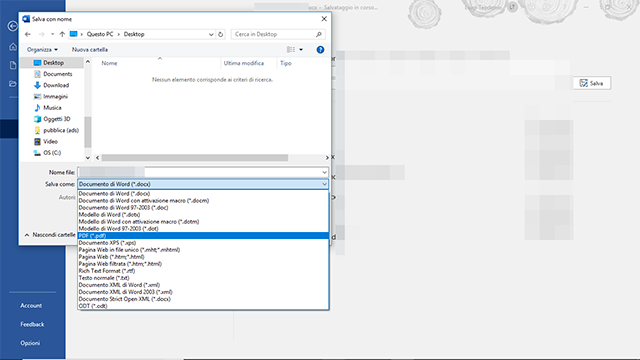Screen dimensions: 640x360
Task: Collapse folders with Nascondi cartelle
Action: coord(49,235)
